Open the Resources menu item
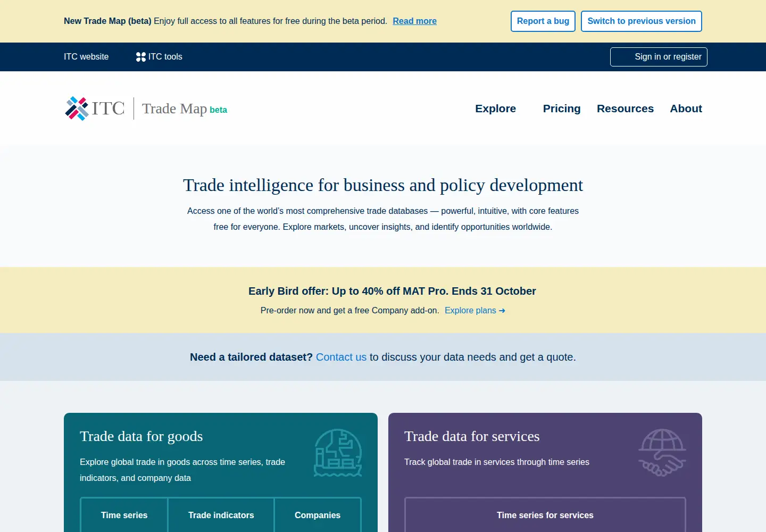This screenshot has width=766, height=532. coord(625,109)
